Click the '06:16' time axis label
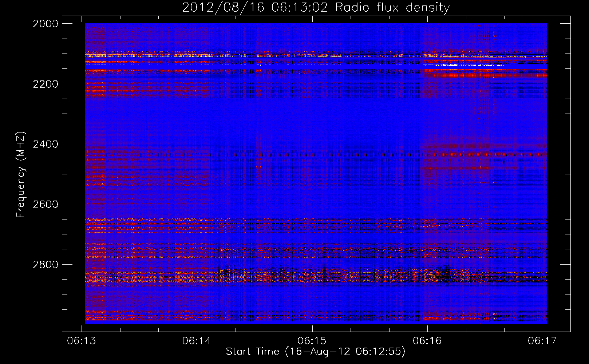 [427, 341]
